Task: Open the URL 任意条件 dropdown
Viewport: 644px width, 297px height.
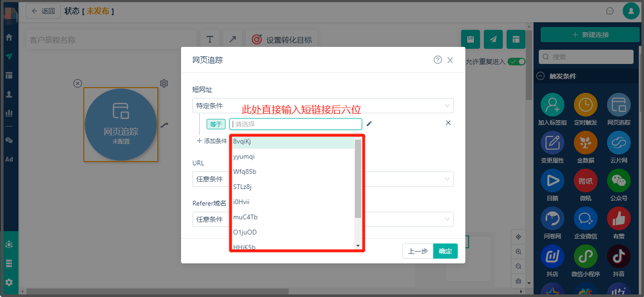Action: (x=323, y=179)
